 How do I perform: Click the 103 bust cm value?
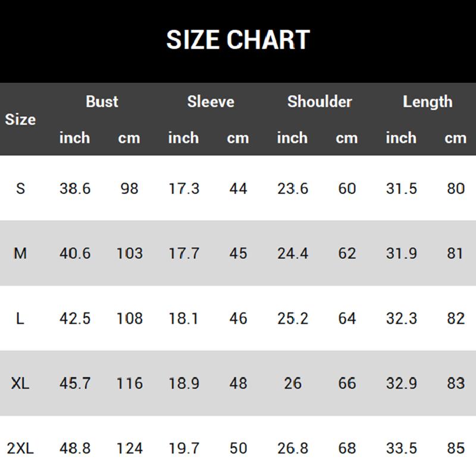pos(129,253)
